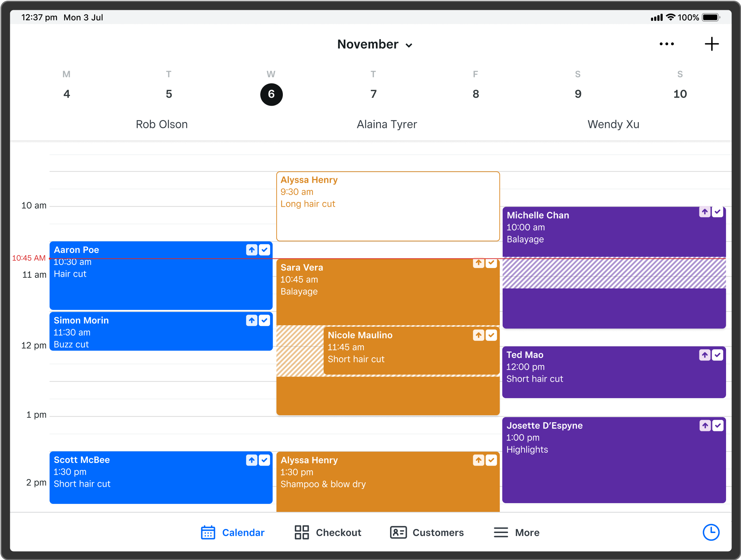
Task: Toggle the checkmark on Ted Mao's appointment
Action: click(718, 355)
